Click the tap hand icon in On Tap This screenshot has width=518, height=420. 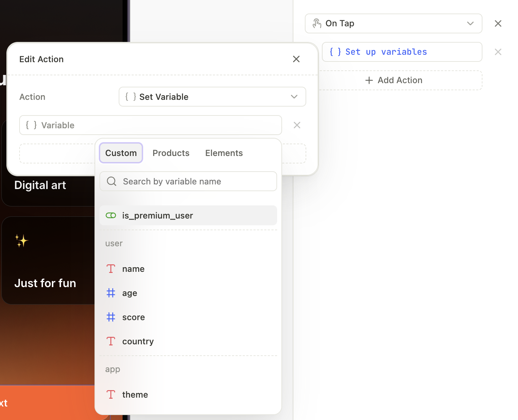point(317,23)
